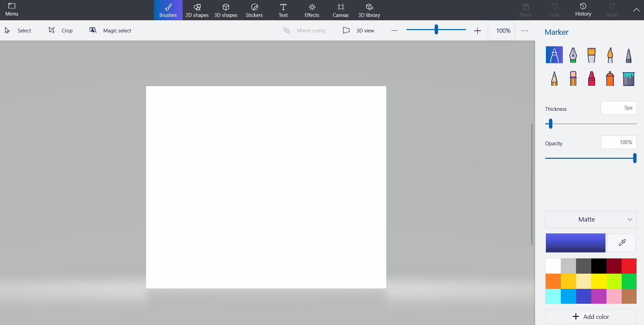Click the Eyedropper color picker
Viewport: 644px width, 325px height.
coord(622,243)
